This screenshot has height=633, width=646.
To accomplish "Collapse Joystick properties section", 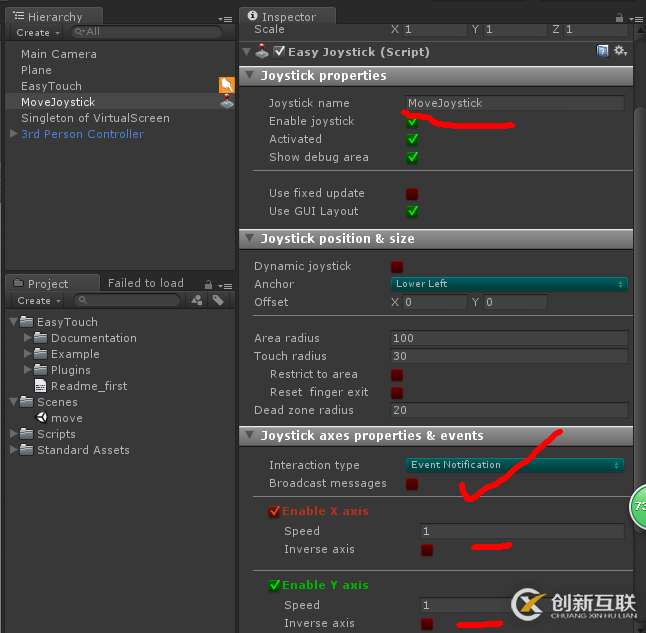I will 249,75.
